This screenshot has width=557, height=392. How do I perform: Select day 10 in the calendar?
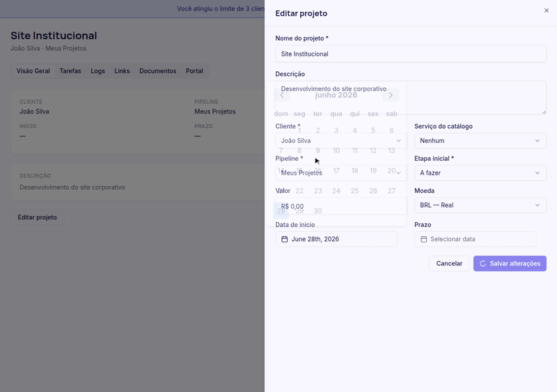coord(336,150)
